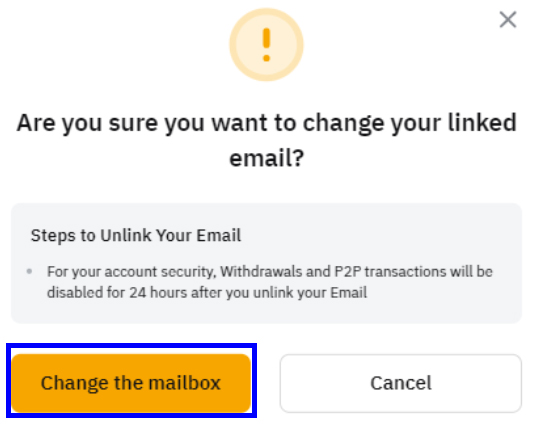This screenshot has height=426, width=540.
Task: Click the bullet point before the security note
Action: [x=30, y=271]
